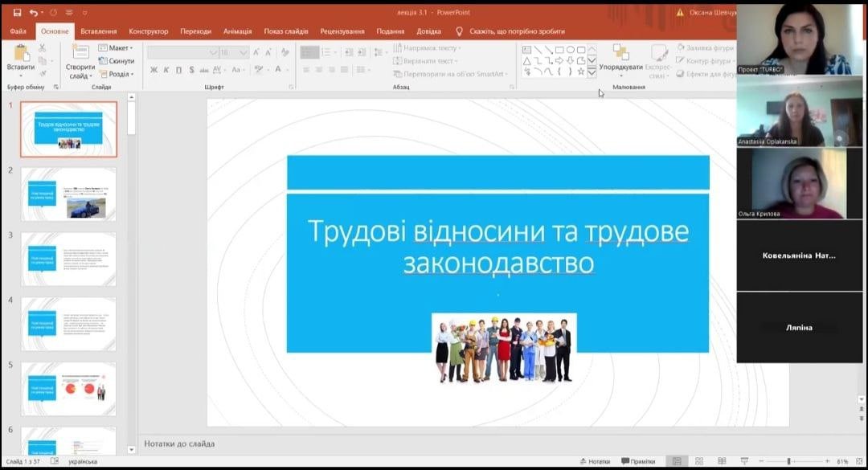Open font color dropdown arrow
The width and height of the screenshot is (868, 470).
coord(286,70)
